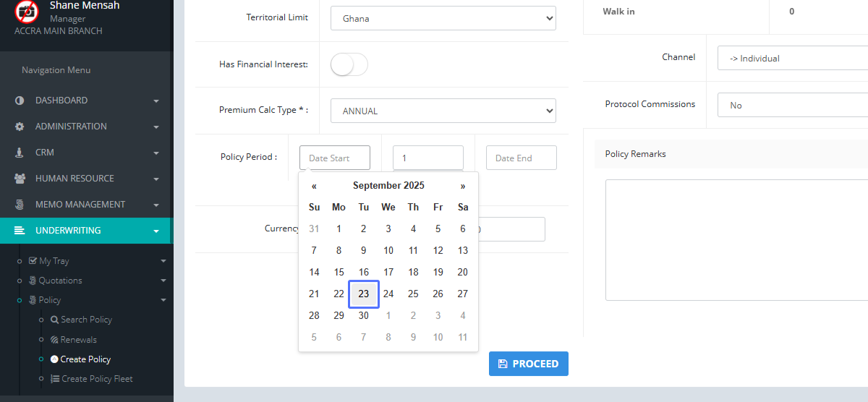Open the Premium Calc Type dropdown
Screen dimensions: 868x402
tap(443, 111)
